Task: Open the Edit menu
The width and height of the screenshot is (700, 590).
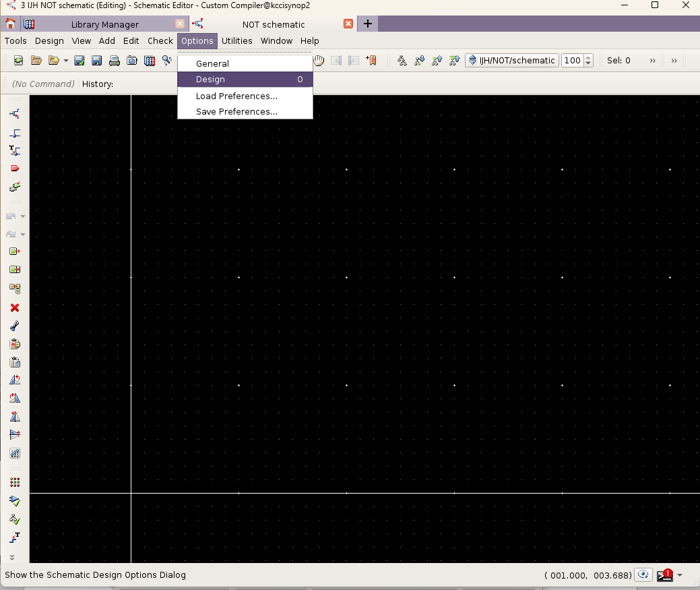Action: (131, 40)
